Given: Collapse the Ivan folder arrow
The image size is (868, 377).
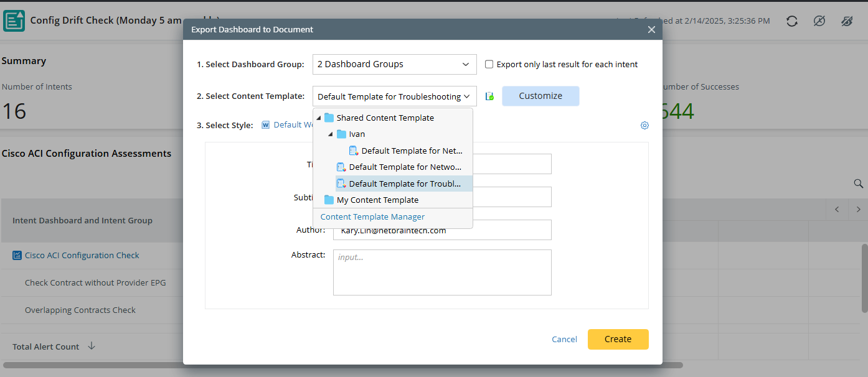Looking at the screenshot, I should (331, 134).
